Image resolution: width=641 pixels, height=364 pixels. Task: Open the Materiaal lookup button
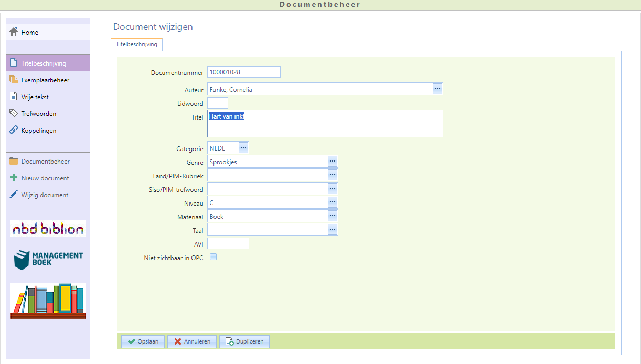click(333, 216)
